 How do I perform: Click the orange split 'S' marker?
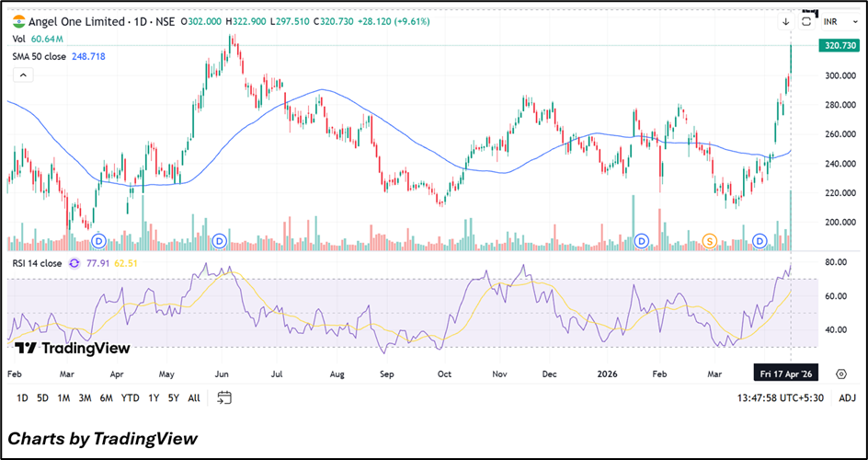click(709, 241)
